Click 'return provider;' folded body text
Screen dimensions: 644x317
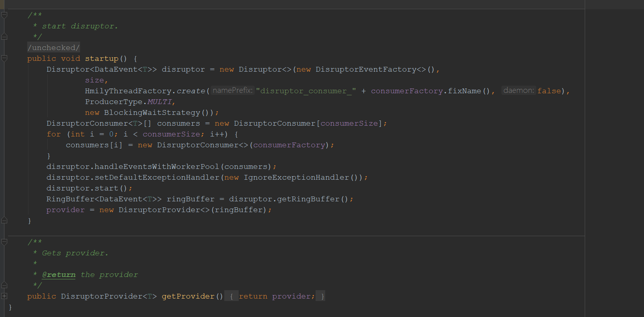coord(277,296)
